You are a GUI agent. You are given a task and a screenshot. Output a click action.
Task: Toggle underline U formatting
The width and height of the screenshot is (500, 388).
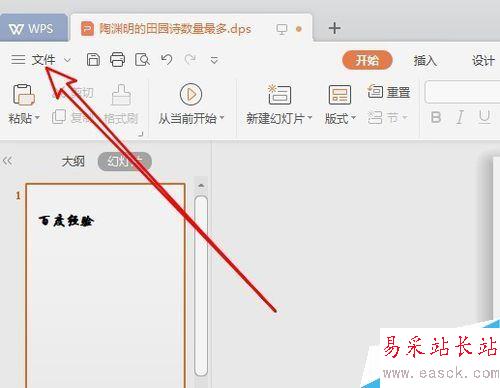(x=484, y=117)
